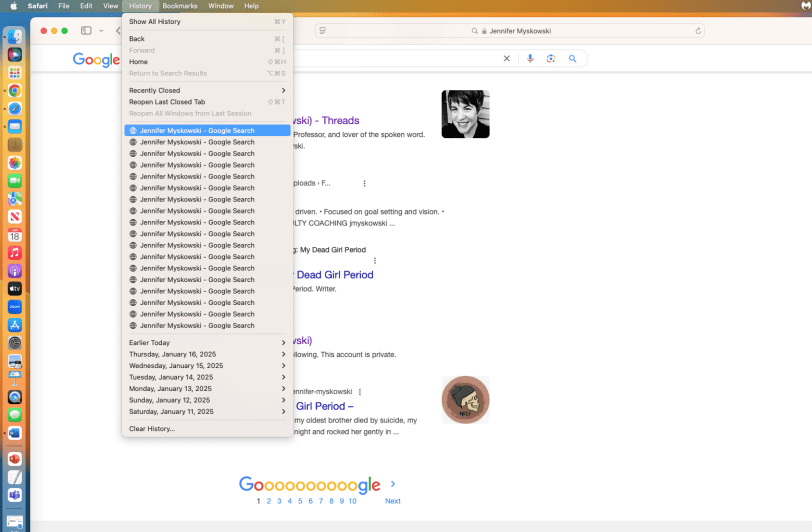Expand Wednesday, January 15, 2025 history
Screen dimensions: 812x532
click(207, 366)
